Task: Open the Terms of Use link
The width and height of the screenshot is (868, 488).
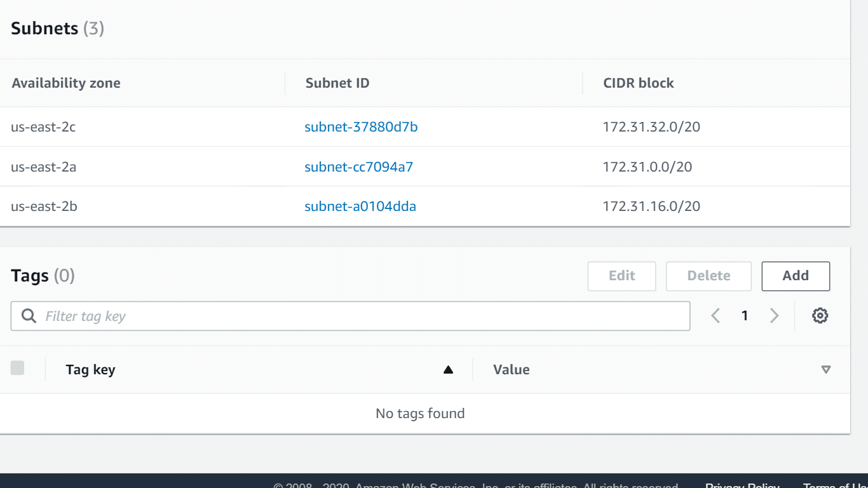Action: pyautogui.click(x=836, y=485)
